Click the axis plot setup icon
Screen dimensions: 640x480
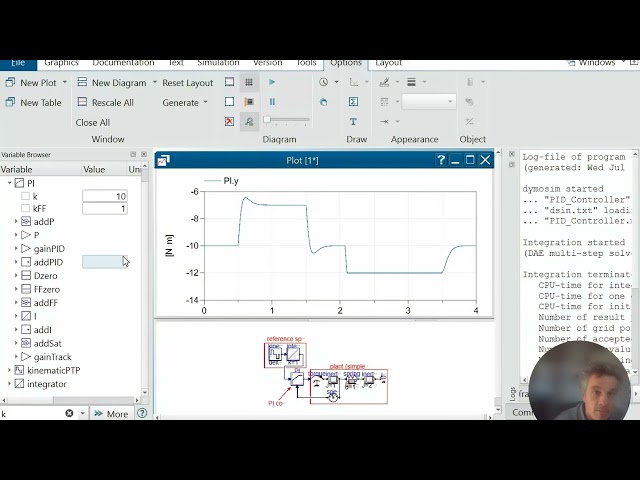[353, 82]
